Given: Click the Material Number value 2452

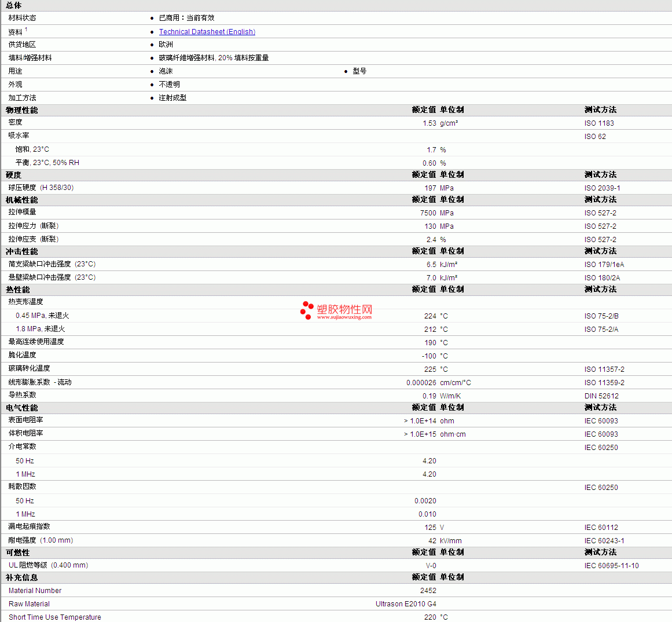Looking at the screenshot, I should pyautogui.click(x=428, y=591).
